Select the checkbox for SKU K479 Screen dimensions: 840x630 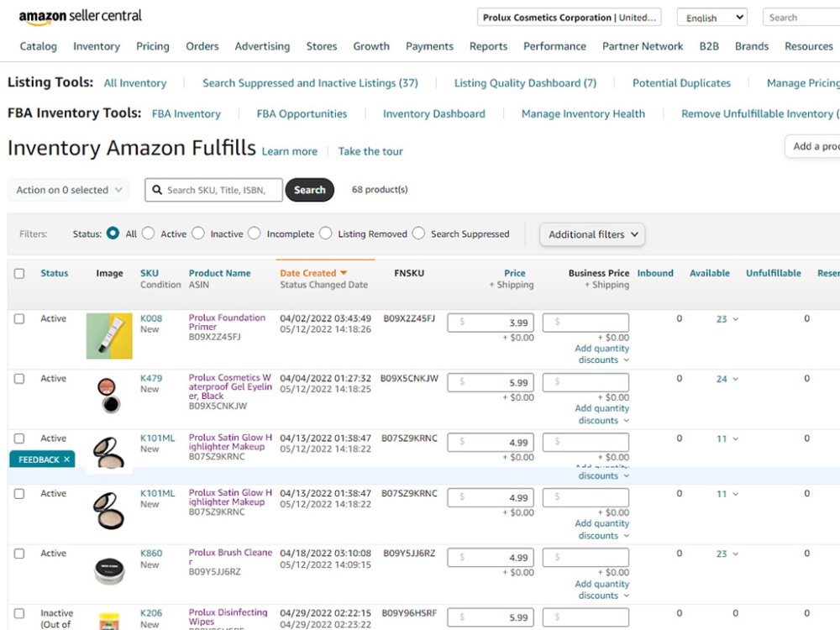[19, 379]
